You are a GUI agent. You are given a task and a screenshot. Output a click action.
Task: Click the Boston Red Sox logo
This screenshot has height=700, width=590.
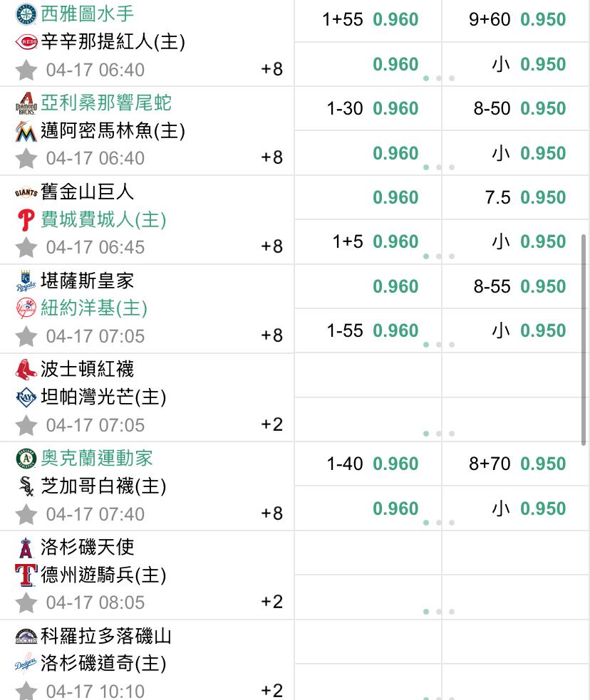26,370
